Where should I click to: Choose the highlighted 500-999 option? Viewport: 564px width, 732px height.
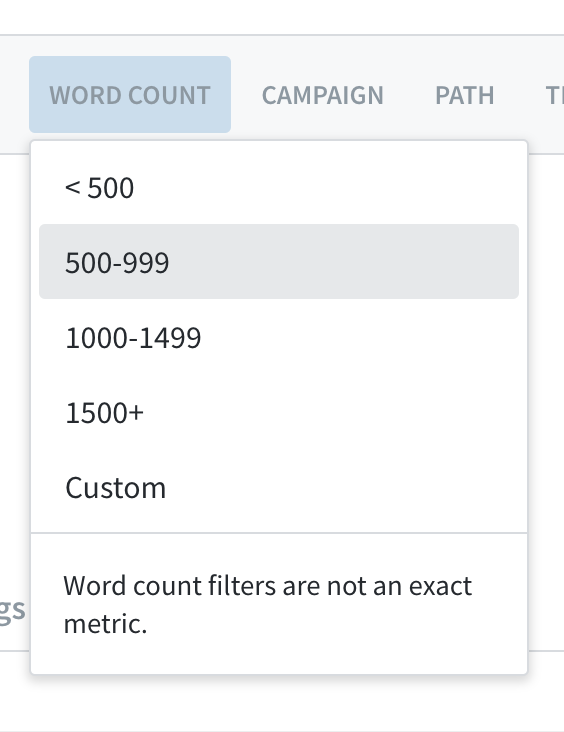click(x=279, y=261)
